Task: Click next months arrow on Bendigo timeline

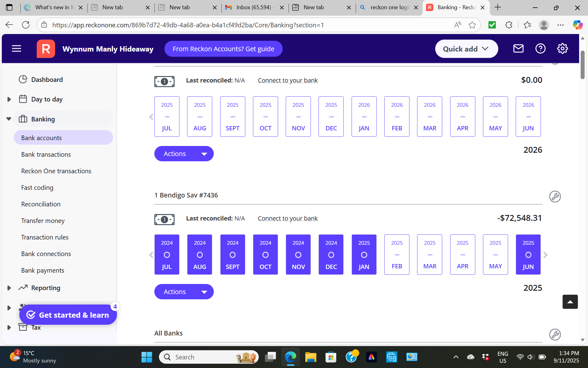Action: 545,255
